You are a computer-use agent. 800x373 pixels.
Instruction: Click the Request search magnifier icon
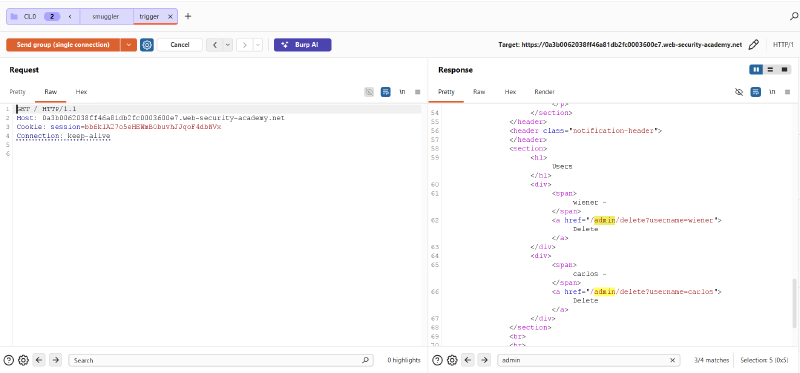365,360
